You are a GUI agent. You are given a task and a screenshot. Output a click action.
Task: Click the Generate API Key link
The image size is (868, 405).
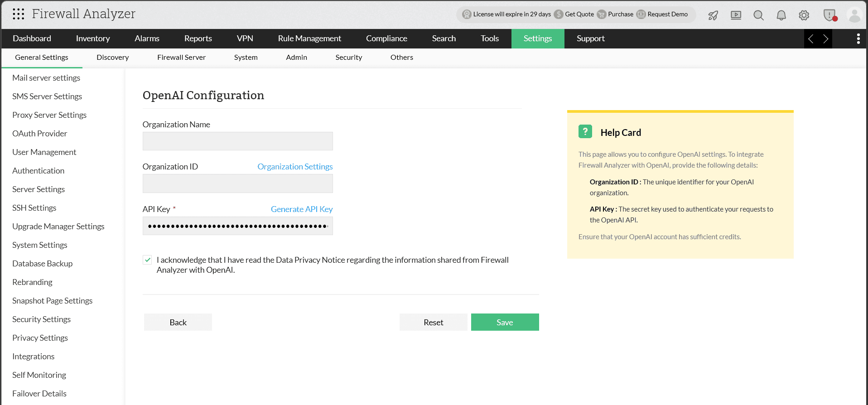302,209
